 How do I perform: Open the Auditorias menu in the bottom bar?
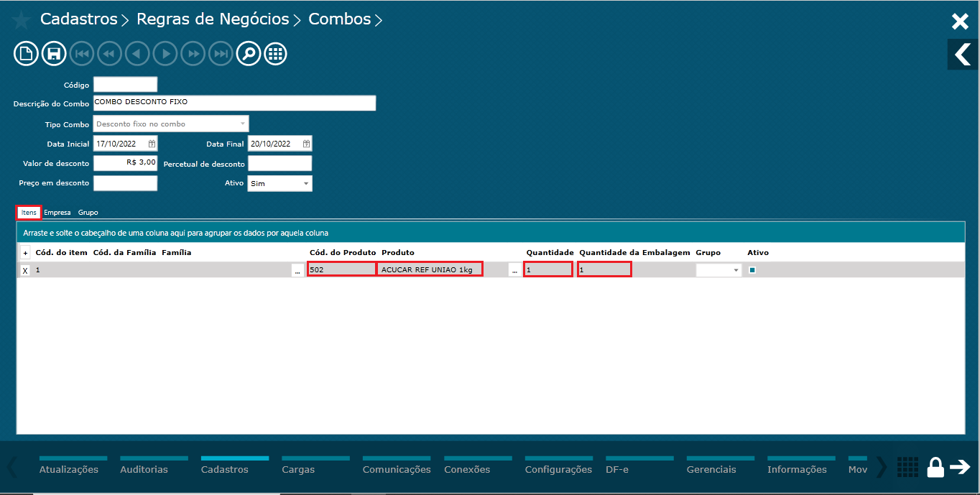pyautogui.click(x=144, y=469)
